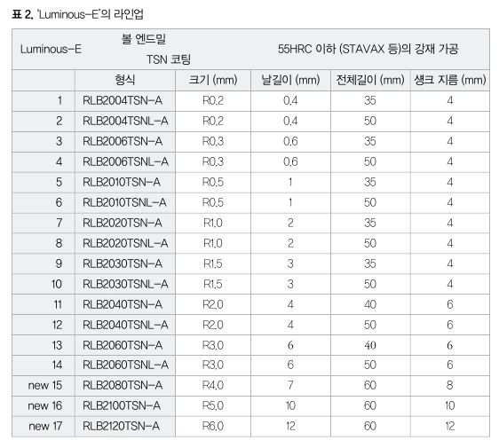
Task: Click shank diameter '12' in RLB2120TSN-A row
Action: [x=449, y=426]
